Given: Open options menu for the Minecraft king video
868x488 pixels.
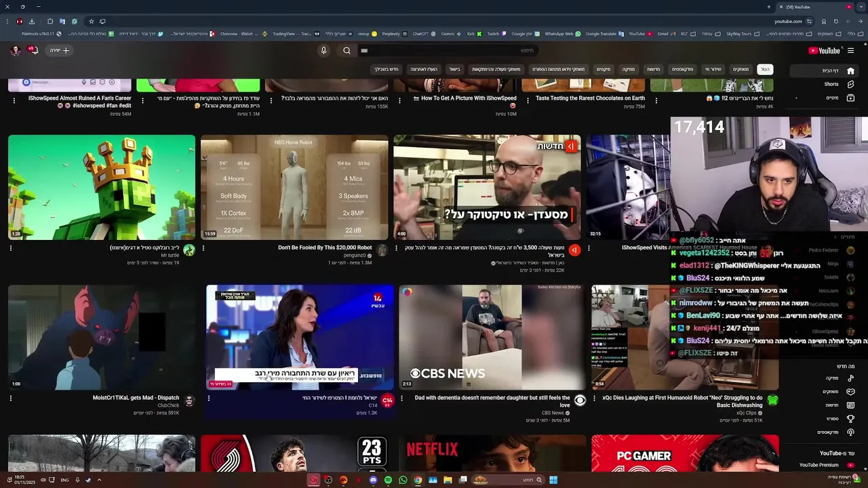Looking at the screenshot, I should click(11, 248).
